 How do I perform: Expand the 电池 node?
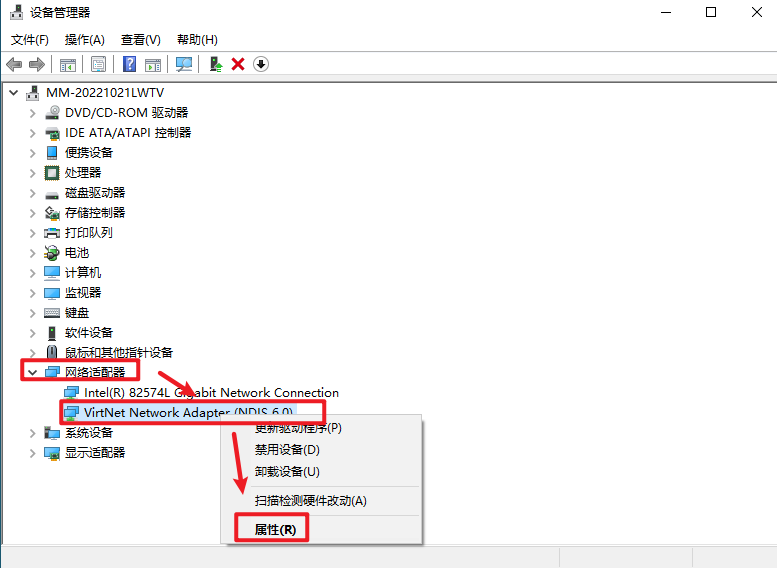point(33,253)
